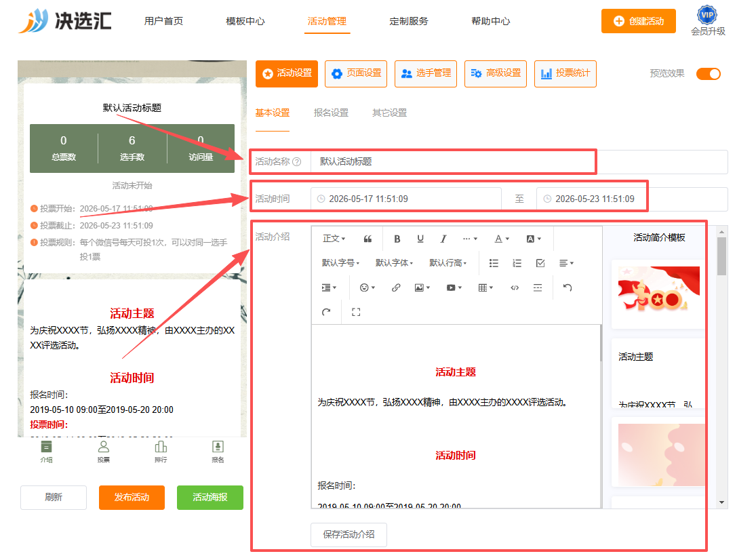This screenshot has height=558, width=756.
Task: Open the 报名 icon in phone preview
Action: 218,452
